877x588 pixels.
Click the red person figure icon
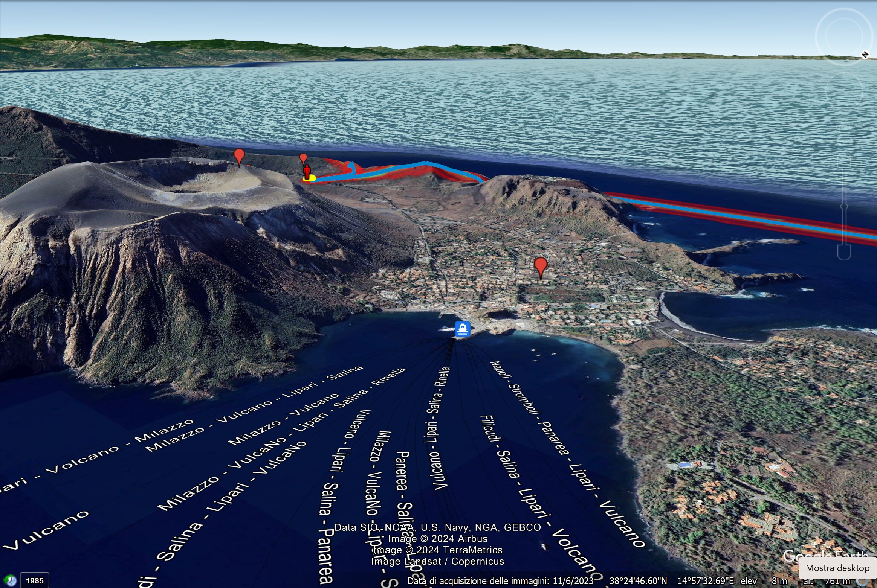(307, 172)
